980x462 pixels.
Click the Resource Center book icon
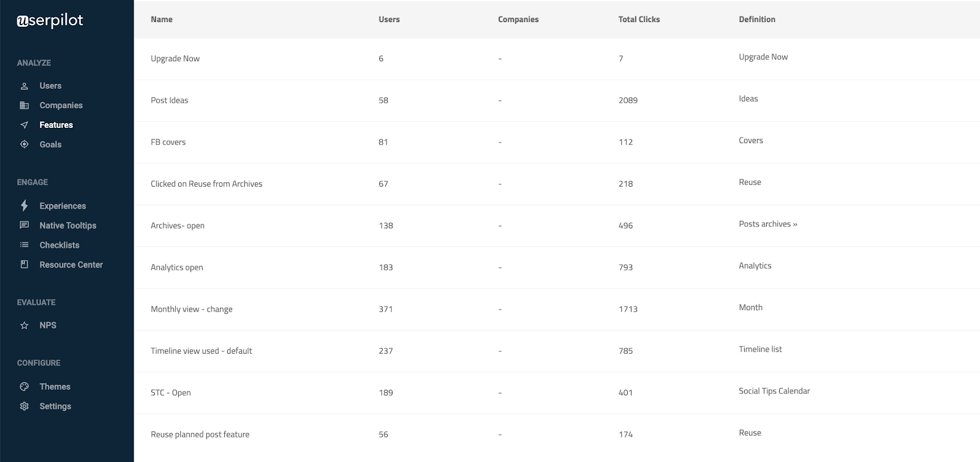click(24, 264)
